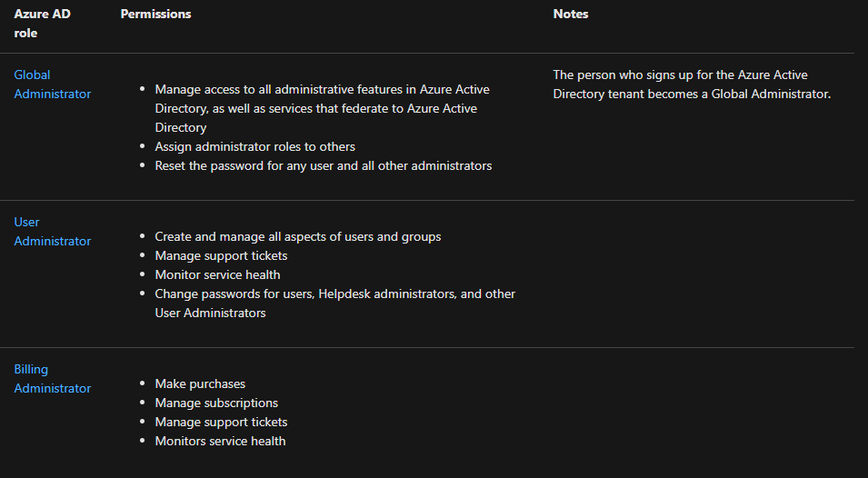Click 'Monitor service health' in User Administrator row
The width and height of the screenshot is (868, 478).
(217, 275)
